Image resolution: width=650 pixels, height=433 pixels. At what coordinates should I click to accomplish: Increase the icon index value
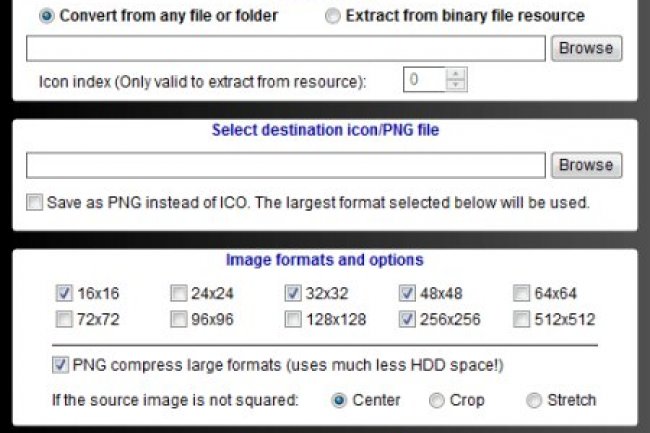point(457,75)
